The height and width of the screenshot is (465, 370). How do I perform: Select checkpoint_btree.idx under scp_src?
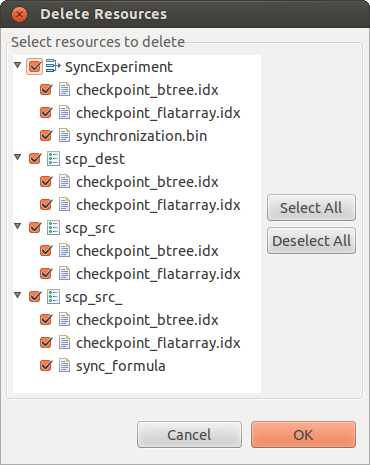point(147,251)
